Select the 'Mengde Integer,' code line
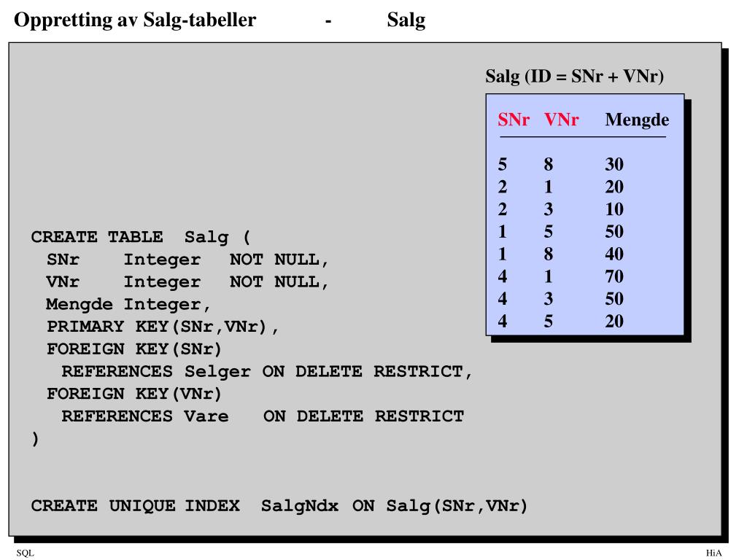Viewport: 747px width, 560px height. tap(128, 304)
